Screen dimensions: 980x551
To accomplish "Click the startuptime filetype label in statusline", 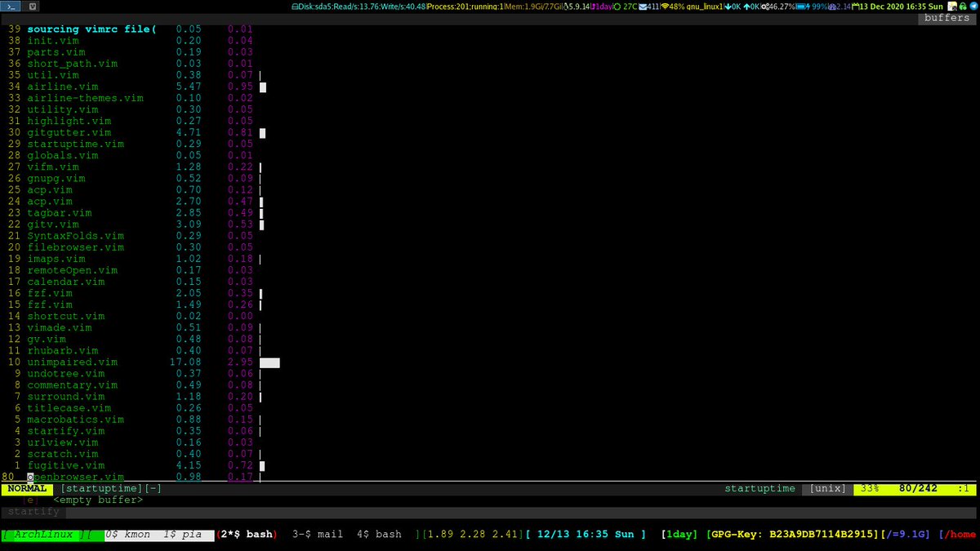I will point(759,489).
